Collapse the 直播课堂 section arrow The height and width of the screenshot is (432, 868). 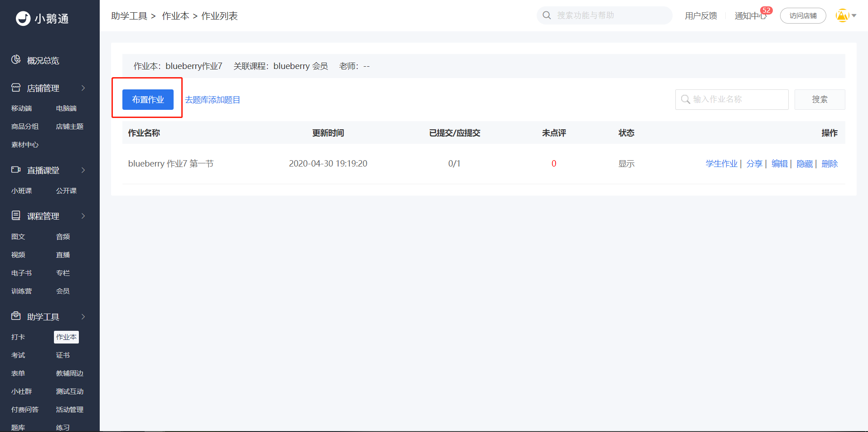(83, 170)
